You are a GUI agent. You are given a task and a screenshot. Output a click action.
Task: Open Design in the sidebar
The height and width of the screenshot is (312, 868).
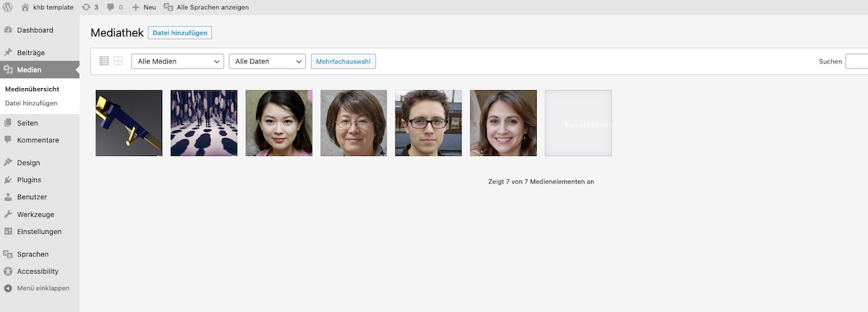click(29, 162)
